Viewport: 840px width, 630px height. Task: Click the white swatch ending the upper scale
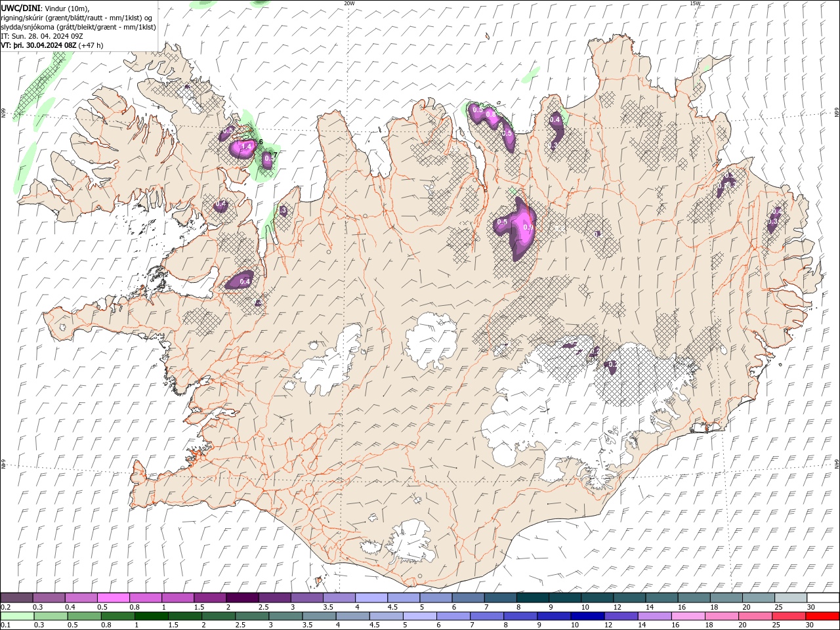pyautogui.click(x=823, y=598)
